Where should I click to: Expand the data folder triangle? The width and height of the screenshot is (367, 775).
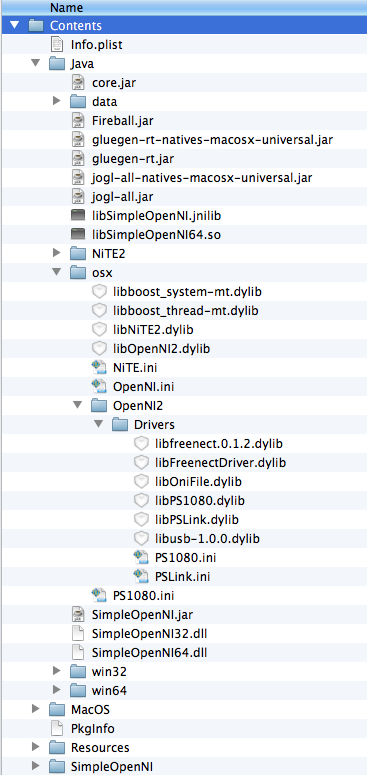point(56,101)
